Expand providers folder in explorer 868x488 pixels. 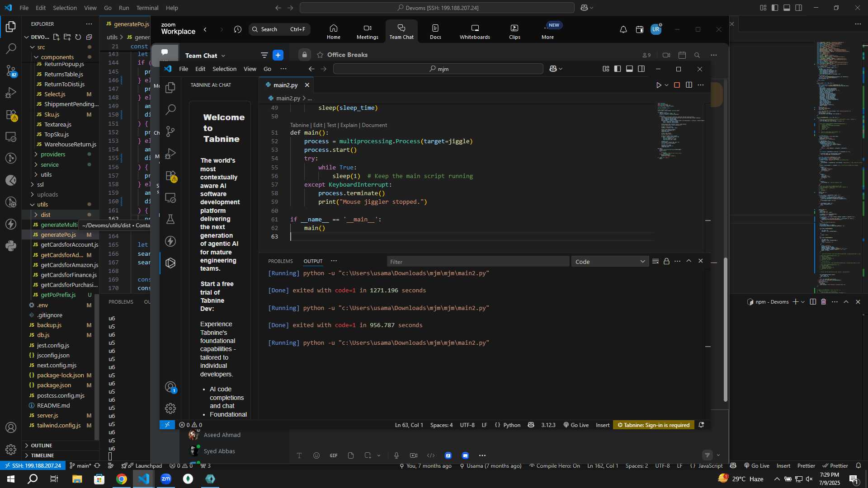click(53, 155)
